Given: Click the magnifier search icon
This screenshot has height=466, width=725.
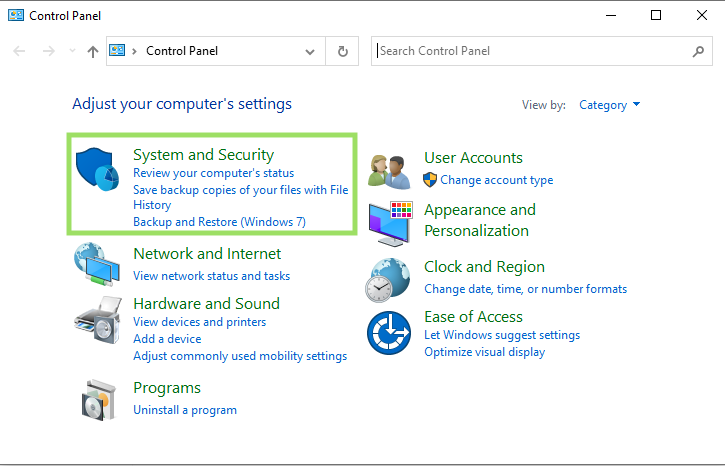Looking at the screenshot, I should [x=698, y=51].
